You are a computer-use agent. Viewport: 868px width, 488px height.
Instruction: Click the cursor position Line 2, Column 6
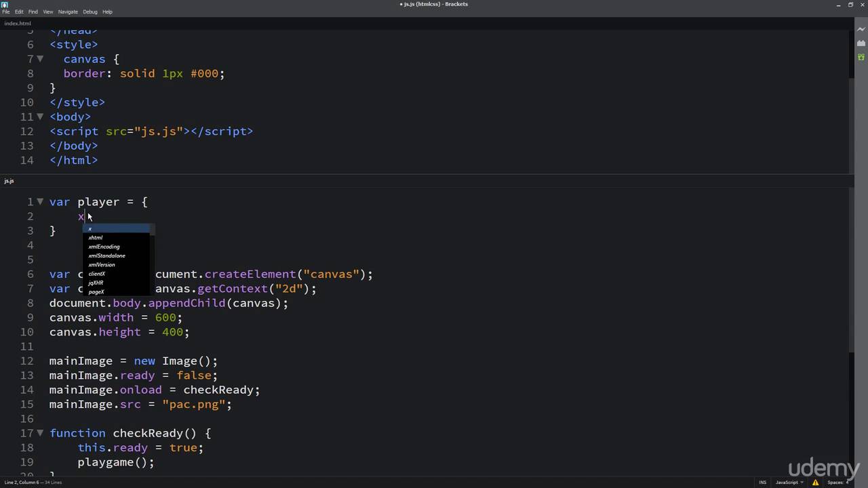[x=20, y=482]
